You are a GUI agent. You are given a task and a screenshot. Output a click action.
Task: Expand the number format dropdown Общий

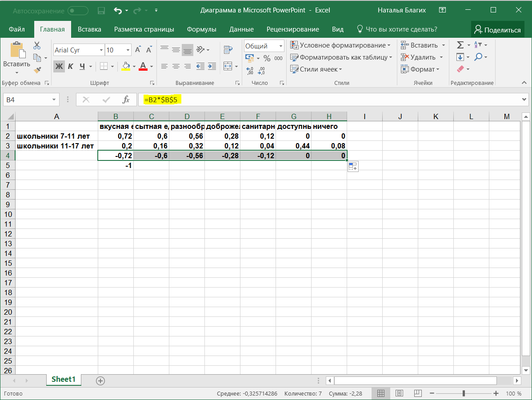[281, 46]
